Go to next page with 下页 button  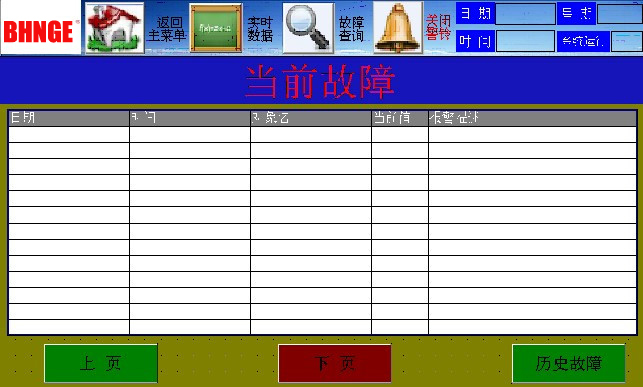click(x=335, y=363)
